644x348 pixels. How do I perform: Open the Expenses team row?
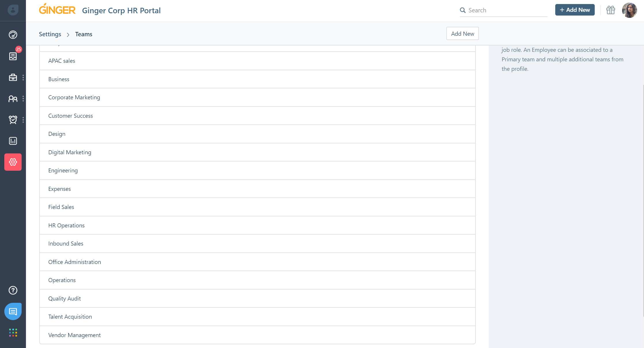pos(257,189)
